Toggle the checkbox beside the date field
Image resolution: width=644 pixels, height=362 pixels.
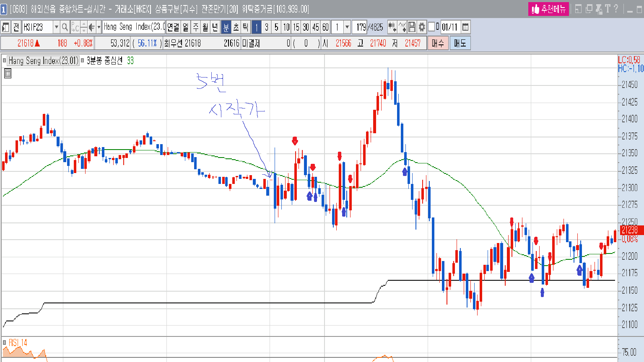[431, 27]
